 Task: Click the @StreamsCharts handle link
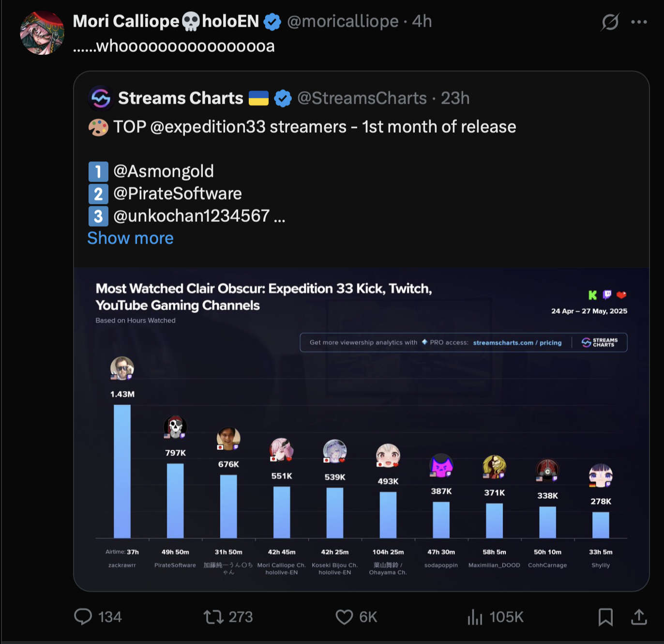pyautogui.click(x=362, y=98)
